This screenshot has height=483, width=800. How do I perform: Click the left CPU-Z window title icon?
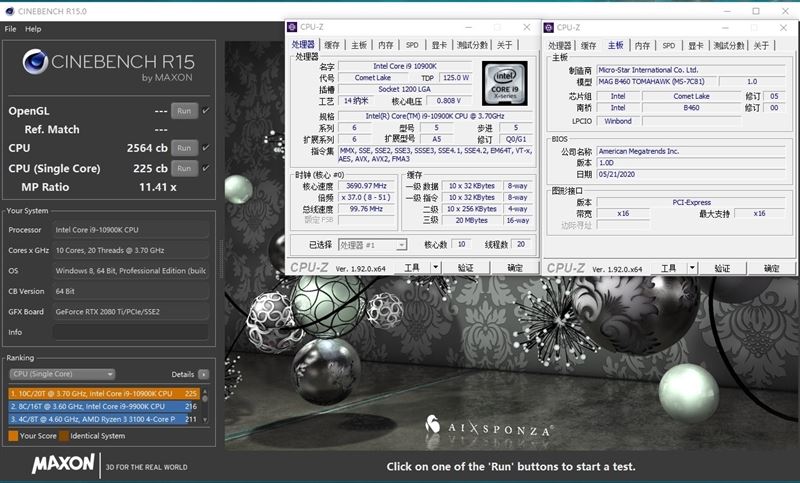[x=292, y=27]
